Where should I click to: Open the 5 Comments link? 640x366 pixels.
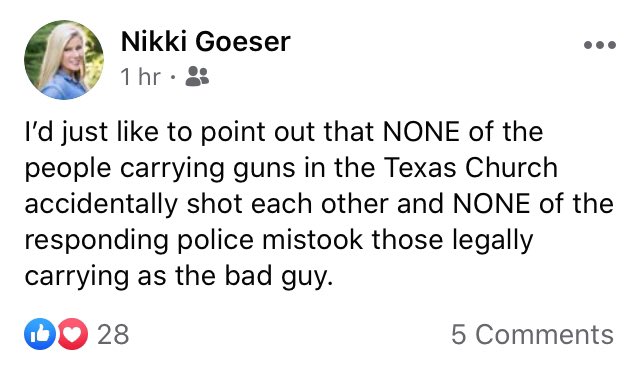[x=532, y=335]
